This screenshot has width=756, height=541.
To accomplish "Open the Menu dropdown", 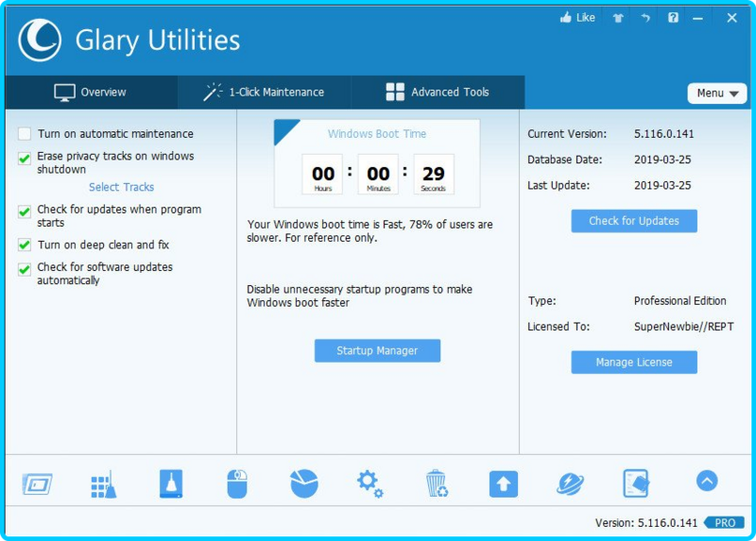I will tap(717, 93).
